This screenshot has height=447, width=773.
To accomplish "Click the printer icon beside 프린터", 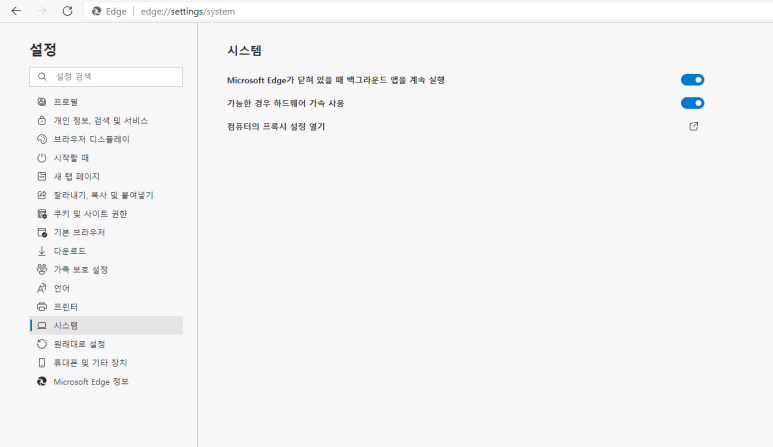I will 42,307.
